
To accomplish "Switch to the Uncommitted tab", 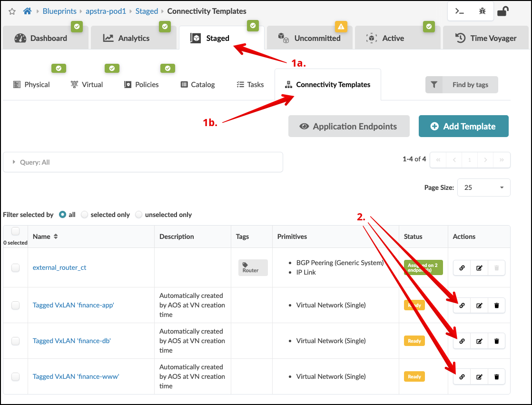I will (309, 38).
